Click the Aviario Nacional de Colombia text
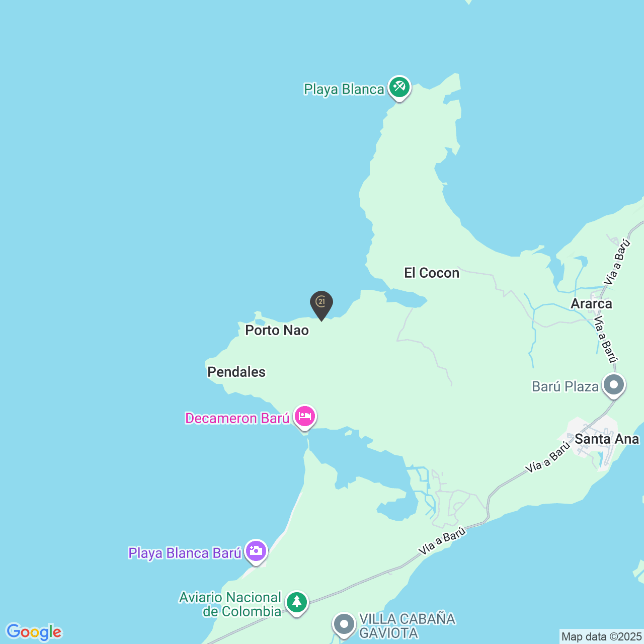This screenshot has width=644, height=644. coord(230,604)
